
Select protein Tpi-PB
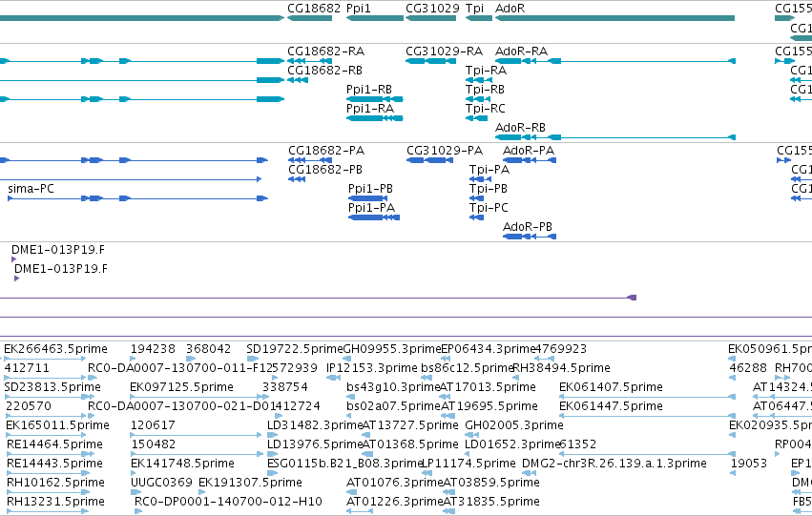tap(476, 198)
